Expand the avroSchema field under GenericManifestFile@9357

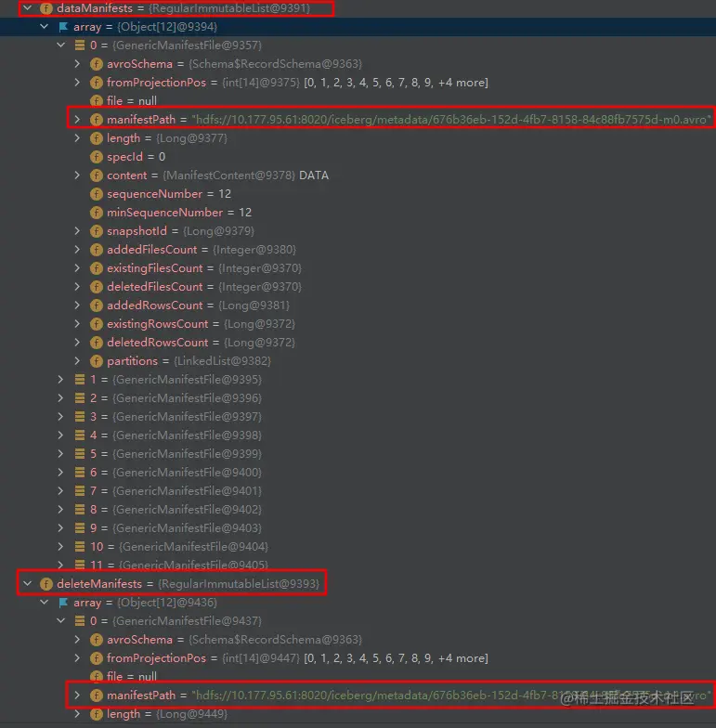click(77, 63)
